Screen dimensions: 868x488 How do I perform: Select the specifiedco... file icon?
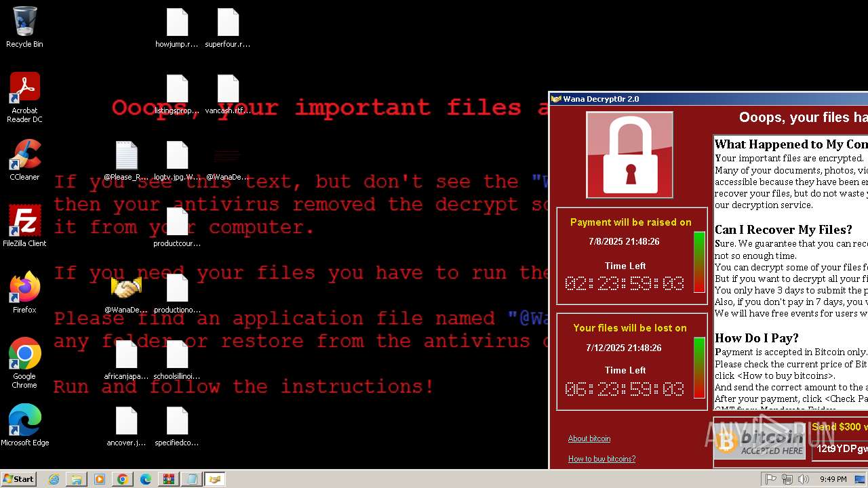click(x=177, y=427)
